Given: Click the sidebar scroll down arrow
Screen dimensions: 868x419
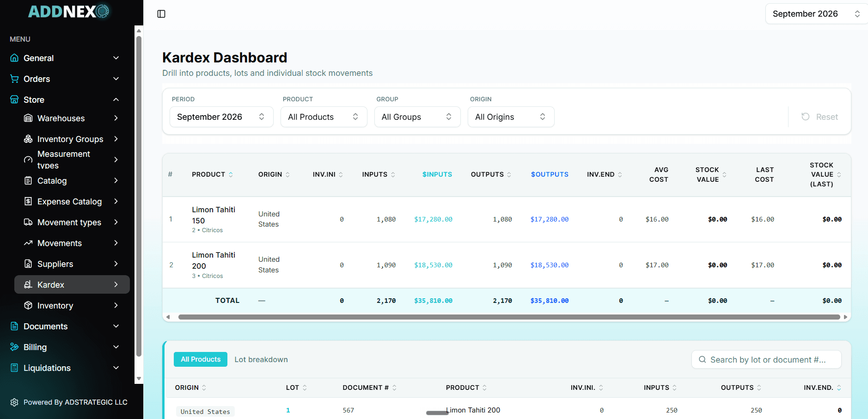Looking at the screenshot, I should click(139, 378).
